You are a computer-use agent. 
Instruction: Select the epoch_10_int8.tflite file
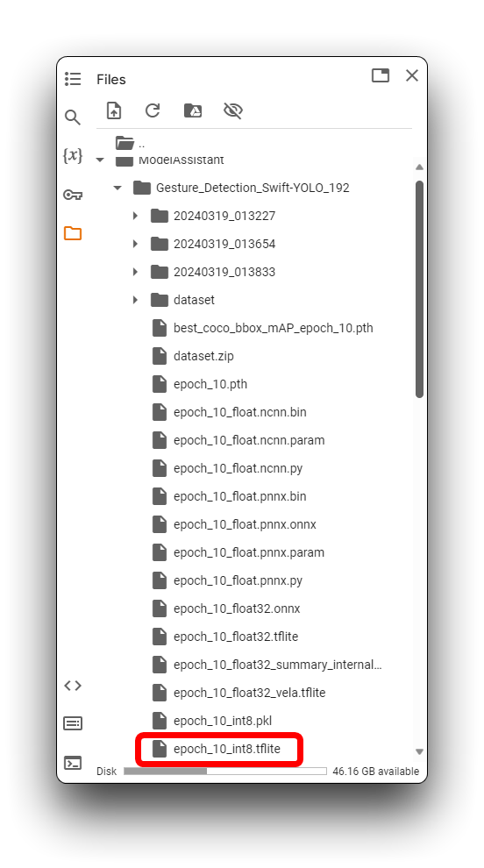tap(219, 749)
